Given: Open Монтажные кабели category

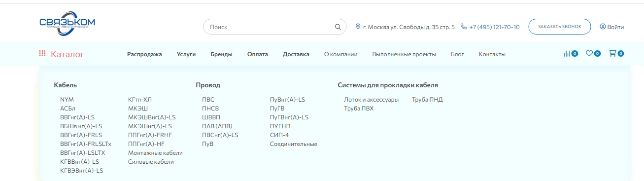Looking at the screenshot, I should [x=155, y=152].
